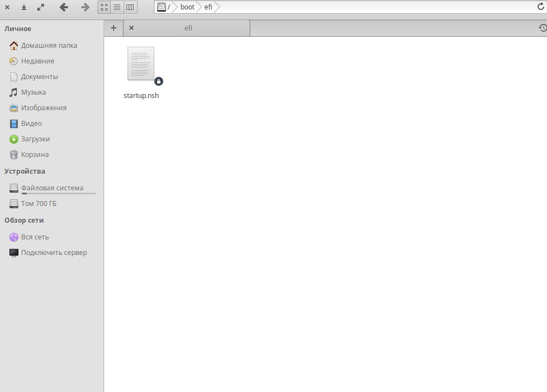
Task: Collapse the Обзор сети section header
Action: 24,220
